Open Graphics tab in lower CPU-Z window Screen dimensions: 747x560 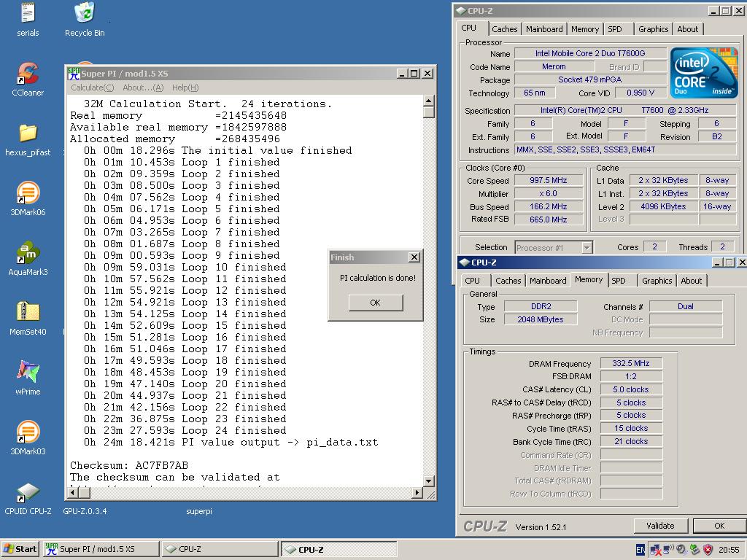(x=657, y=281)
